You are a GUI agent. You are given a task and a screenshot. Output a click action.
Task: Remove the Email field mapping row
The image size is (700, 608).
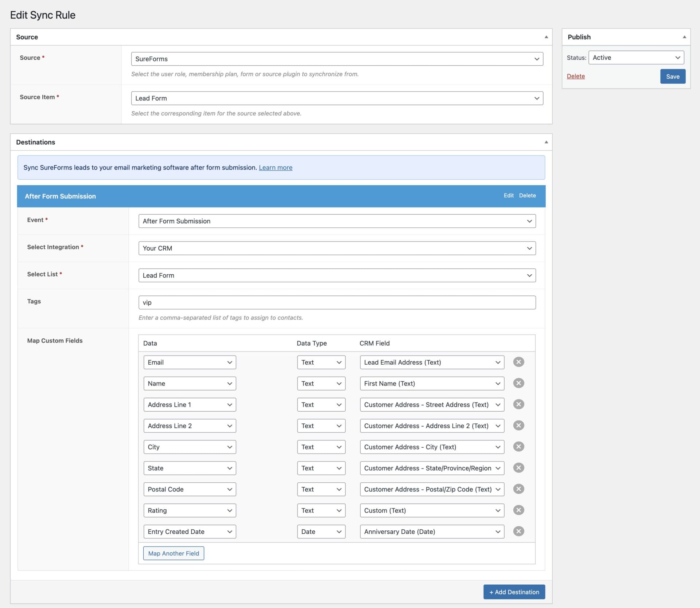518,362
